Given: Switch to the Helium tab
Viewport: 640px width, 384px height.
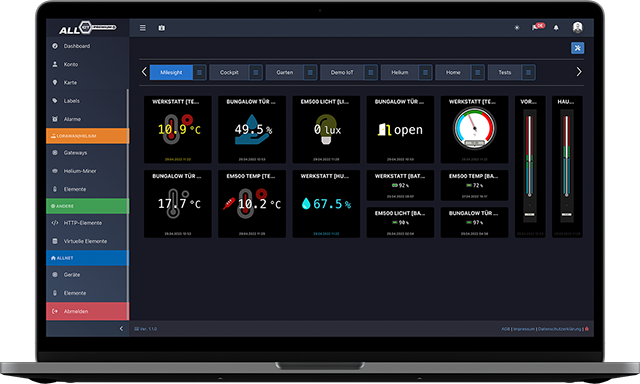Looking at the screenshot, I should tap(400, 73).
